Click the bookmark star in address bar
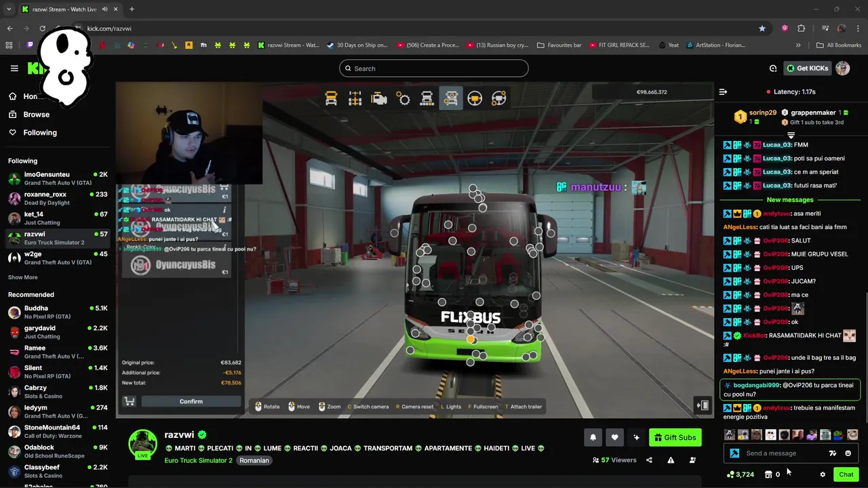868x488 pixels. 762,28
